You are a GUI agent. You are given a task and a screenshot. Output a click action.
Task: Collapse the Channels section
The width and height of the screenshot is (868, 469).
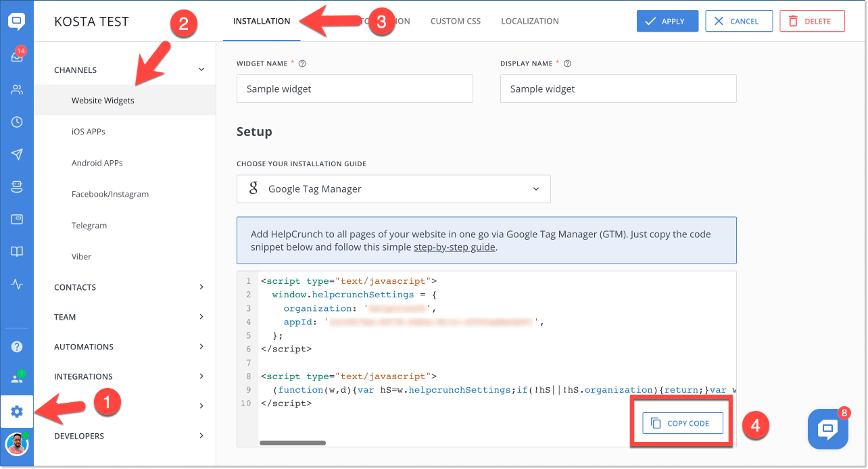click(129, 70)
